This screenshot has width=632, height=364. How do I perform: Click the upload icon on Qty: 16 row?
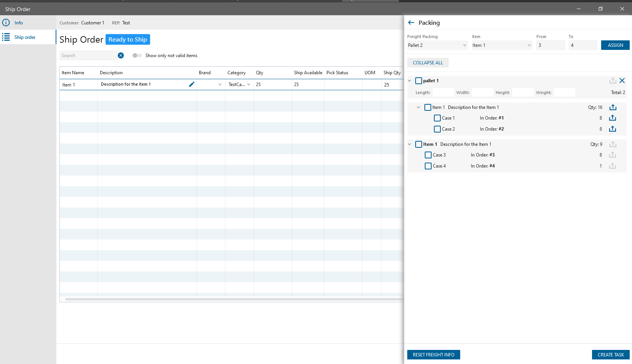613,107
